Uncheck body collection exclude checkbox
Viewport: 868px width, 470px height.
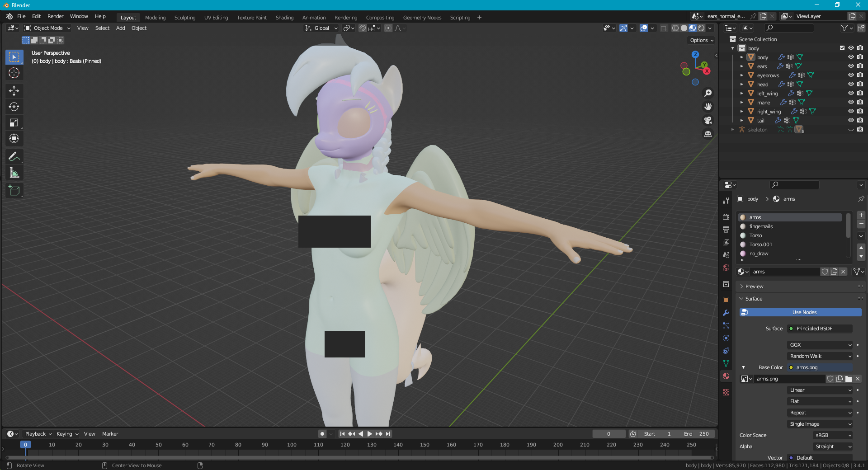(x=842, y=48)
